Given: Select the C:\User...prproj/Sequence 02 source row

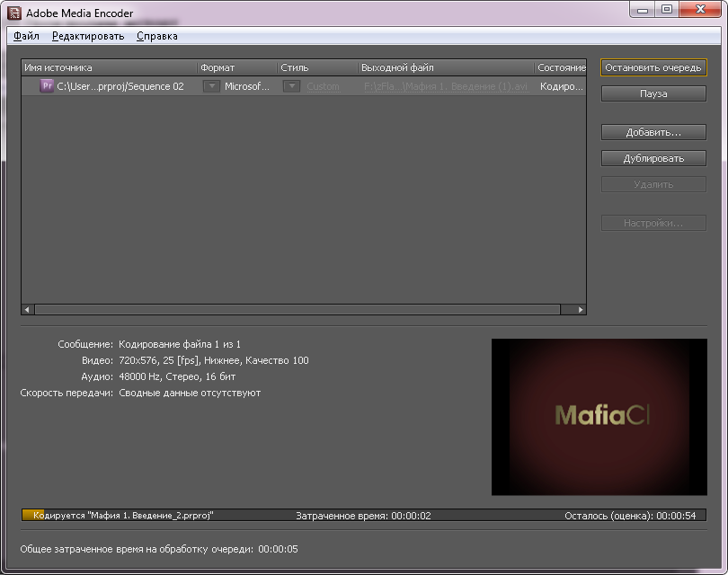Looking at the screenshot, I should 304,86.
